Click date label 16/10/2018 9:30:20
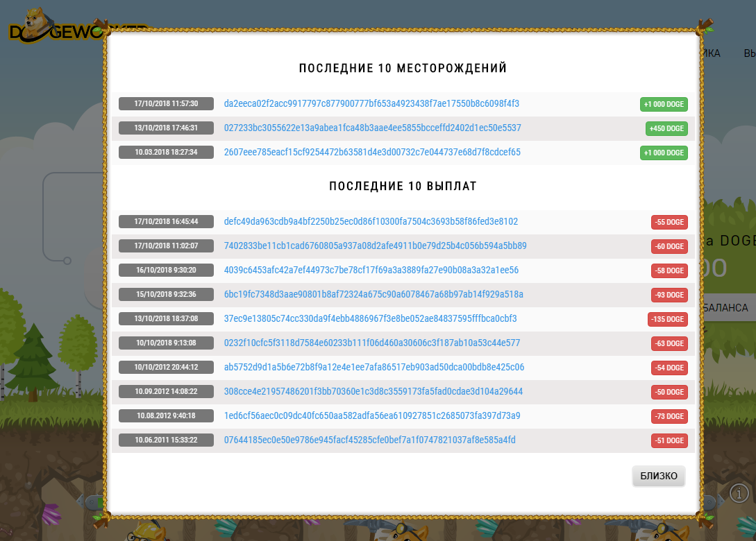This screenshot has height=541, width=756. [166, 270]
